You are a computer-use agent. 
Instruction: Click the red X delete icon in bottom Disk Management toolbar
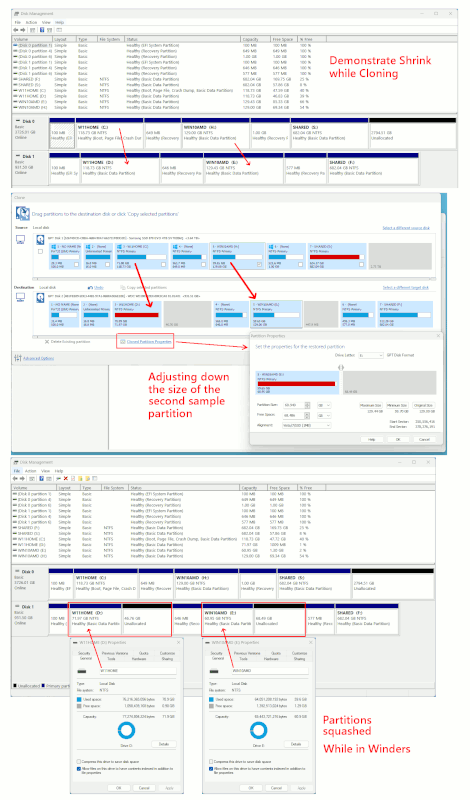(x=65, y=479)
